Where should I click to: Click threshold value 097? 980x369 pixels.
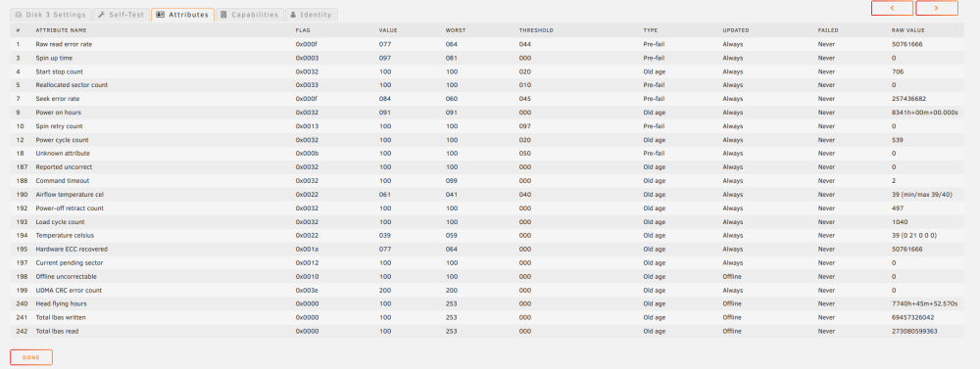pyautogui.click(x=525, y=126)
